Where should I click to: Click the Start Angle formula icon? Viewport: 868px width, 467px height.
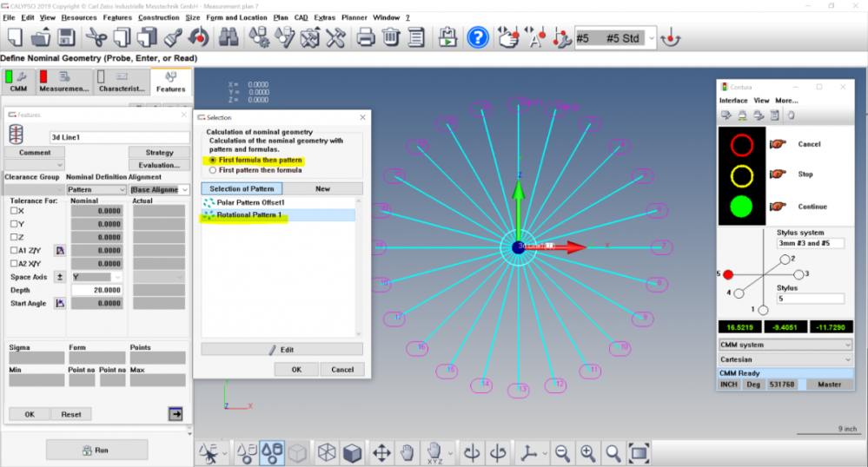[x=60, y=303]
